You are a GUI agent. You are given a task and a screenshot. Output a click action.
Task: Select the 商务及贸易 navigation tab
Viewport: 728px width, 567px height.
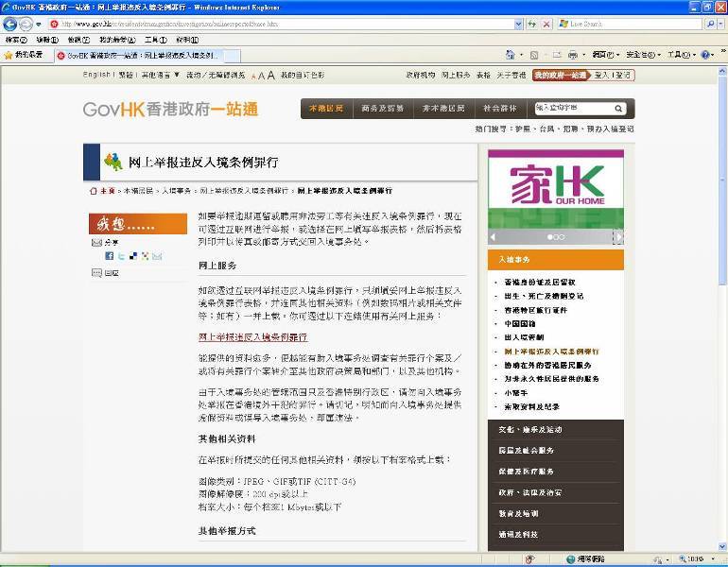coord(381,109)
